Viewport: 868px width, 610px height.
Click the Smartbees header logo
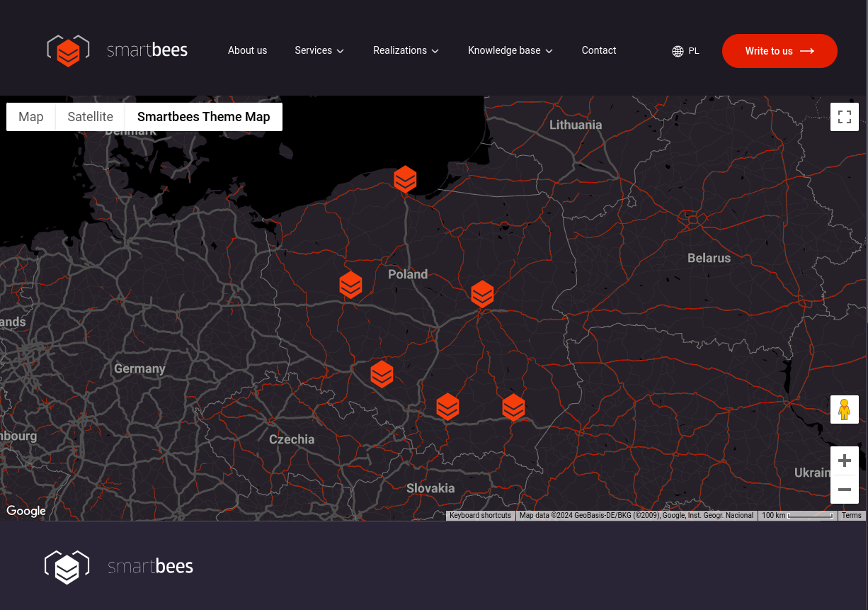click(118, 50)
